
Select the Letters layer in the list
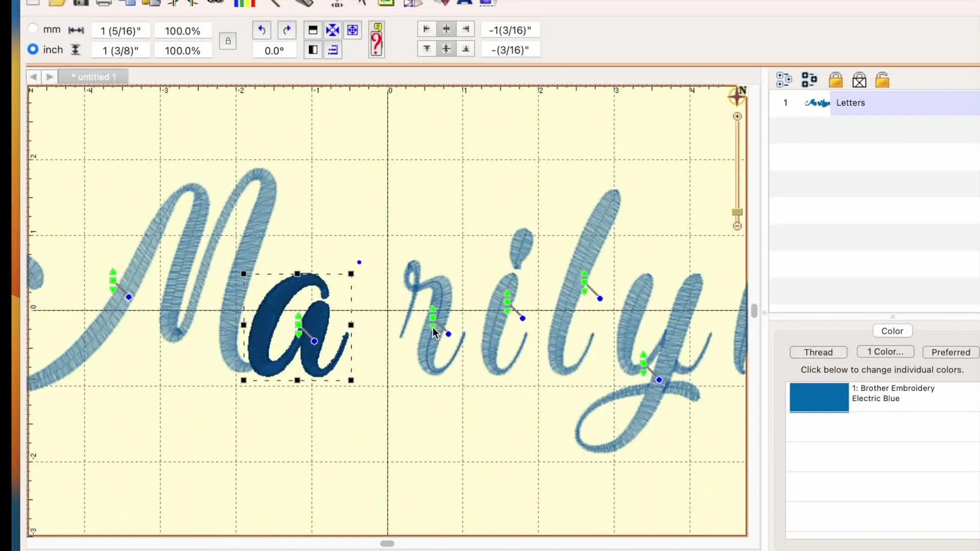(851, 102)
